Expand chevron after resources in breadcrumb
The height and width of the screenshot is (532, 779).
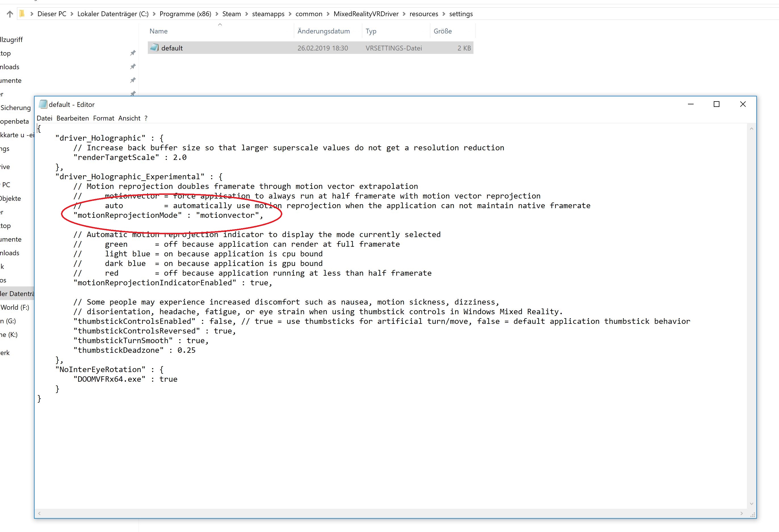[x=444, y=14]
